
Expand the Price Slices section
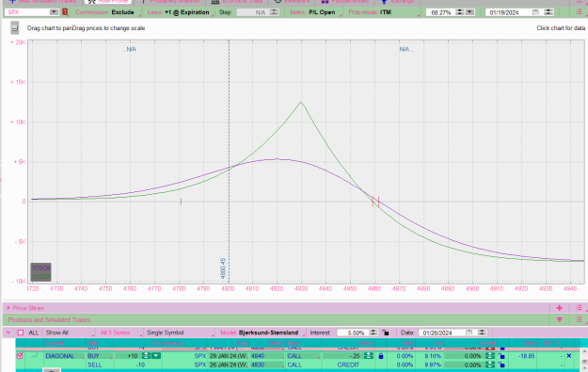8,308
